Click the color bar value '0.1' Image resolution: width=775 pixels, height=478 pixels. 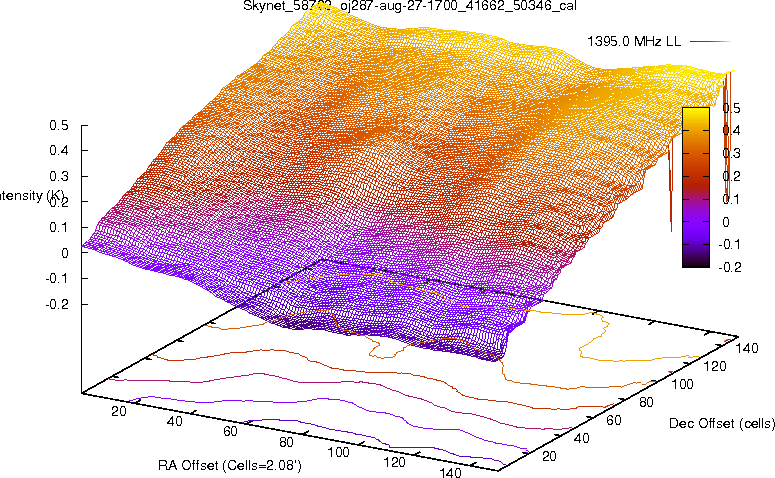(x=731, y=199)
